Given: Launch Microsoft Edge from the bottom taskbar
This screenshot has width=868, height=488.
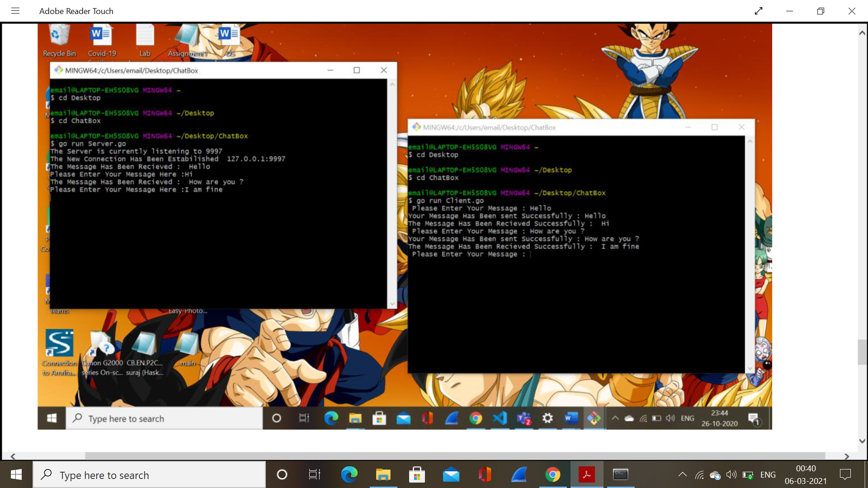Looking at the screenshot, I should coord(349,475).
